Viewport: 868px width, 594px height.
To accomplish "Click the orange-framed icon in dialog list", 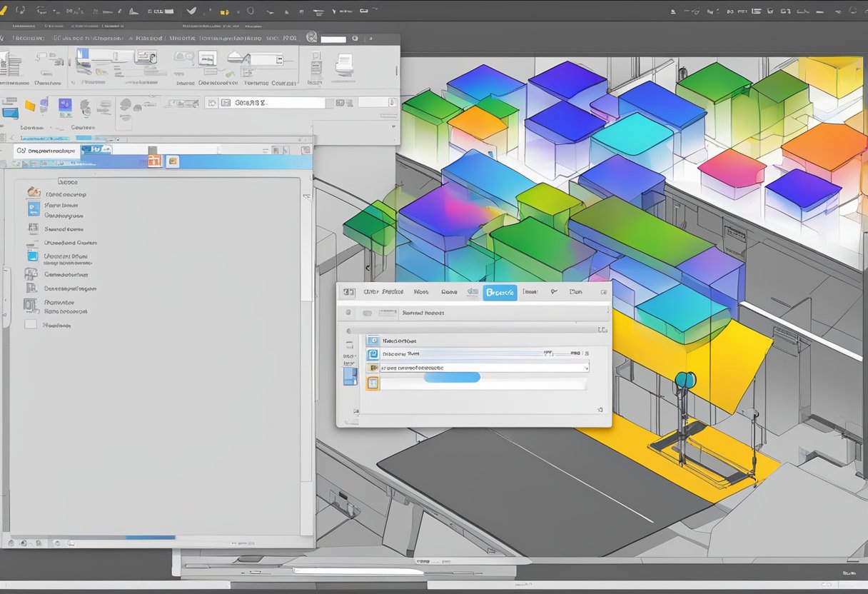I will coord(373,383).
